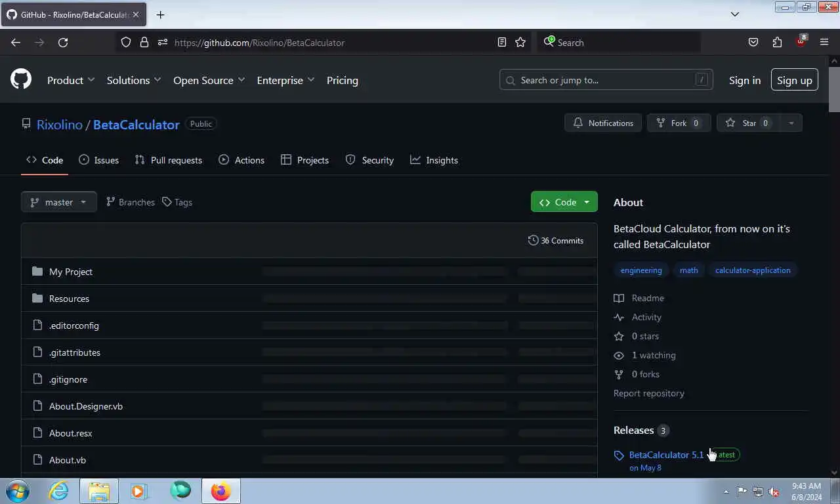
Task: Click the Notifications button
Action: coord(603,123)
